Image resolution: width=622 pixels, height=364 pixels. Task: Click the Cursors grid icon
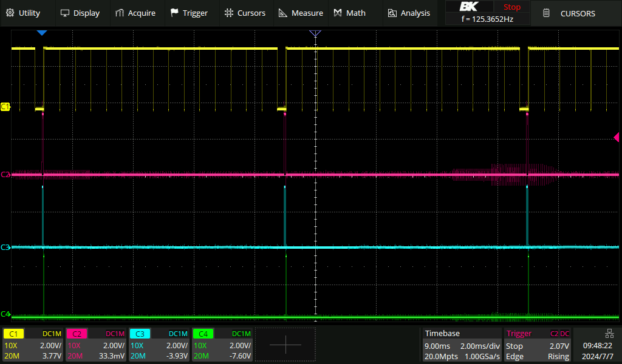(x=229, y=13)
